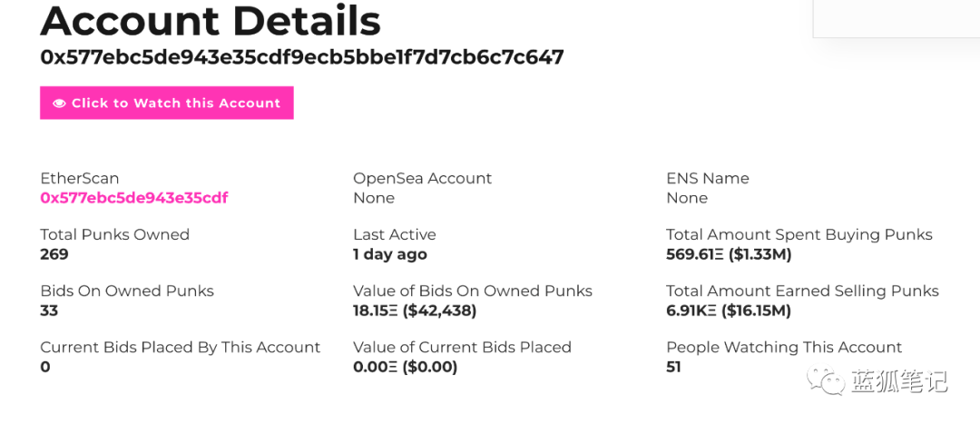Click the None value under OpenSea Account
This screenshot has height=424, width=980.
tap(374, 198)
